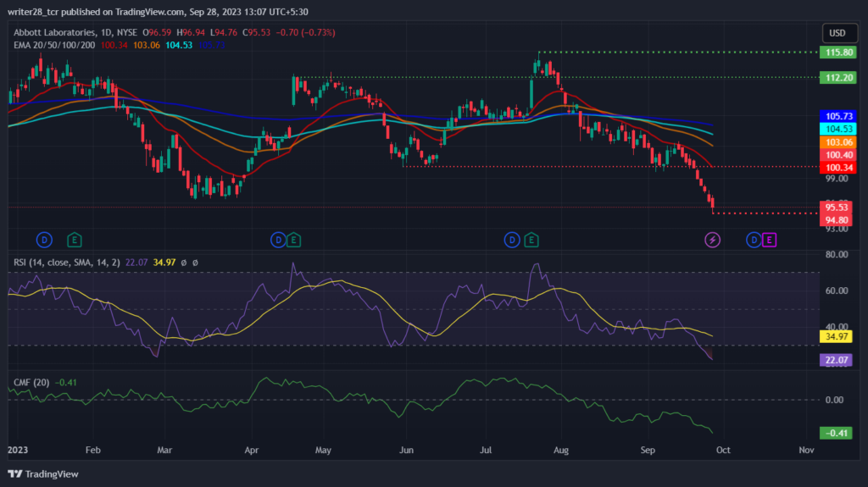868x487 pixels.
Task: Click the -0.70 (-0.73%) change value
Action: (305, 33)
